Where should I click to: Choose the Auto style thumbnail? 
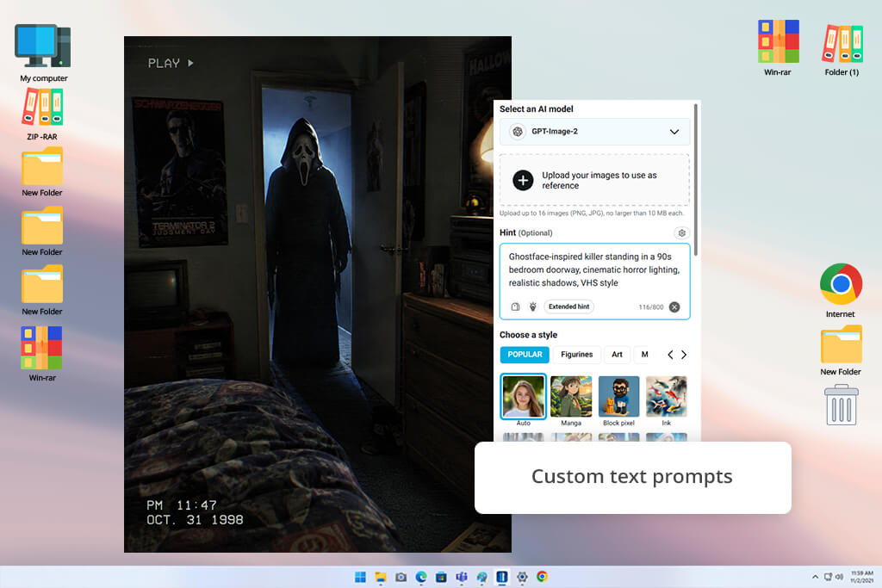coord(523,397)
